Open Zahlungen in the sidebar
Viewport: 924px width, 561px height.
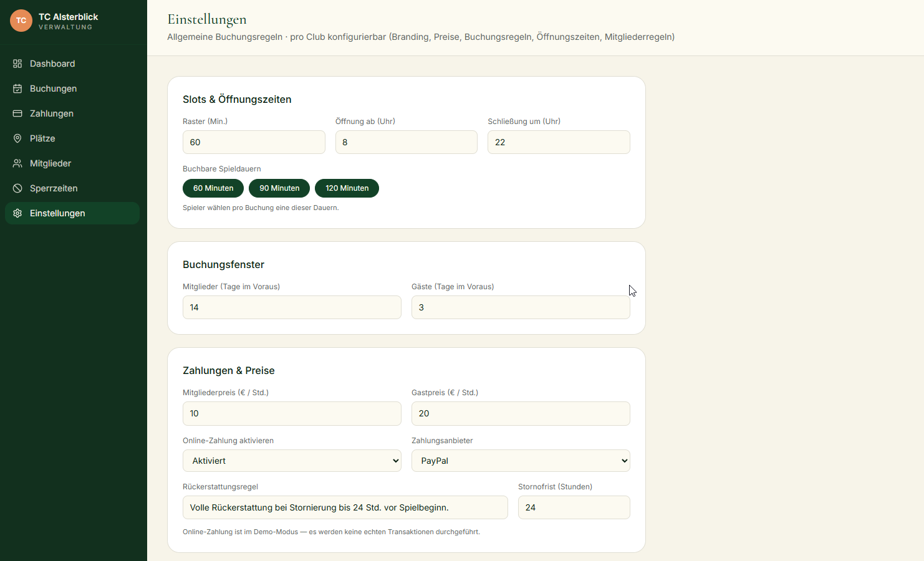[72, 113]
